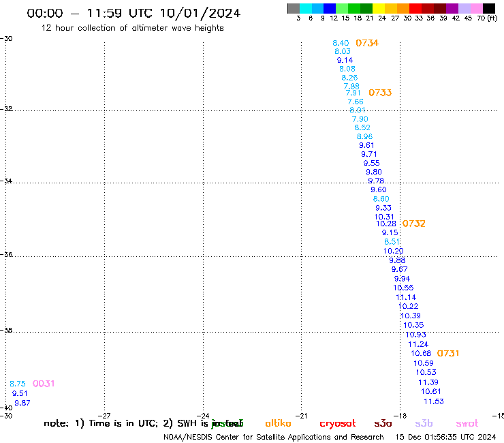504x443 pixels.
Task: Click the pink 70 ft color swatch
Action: [477, 8]
